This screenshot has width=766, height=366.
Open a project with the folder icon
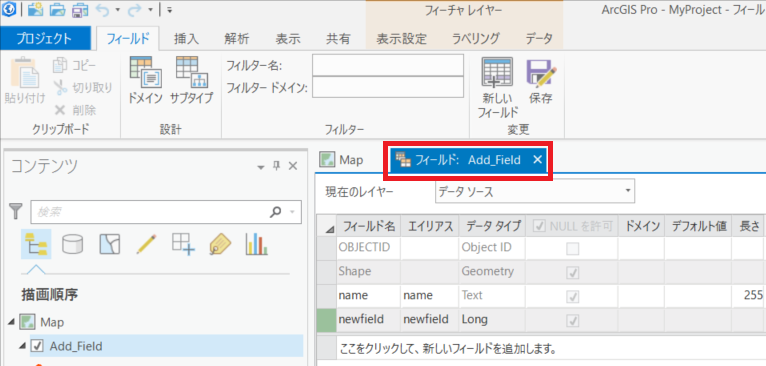tap(58, 9)
